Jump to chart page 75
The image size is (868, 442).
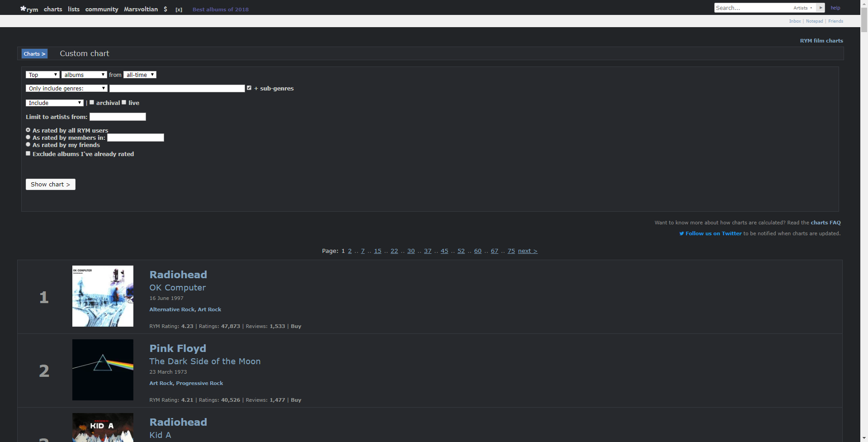pyautogui.click(x=511, y=251)
